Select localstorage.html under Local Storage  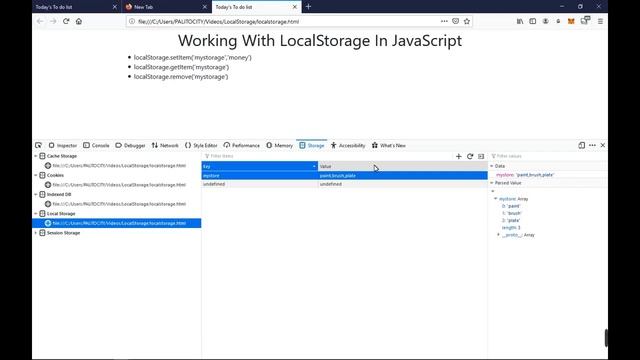click(117, 223)
